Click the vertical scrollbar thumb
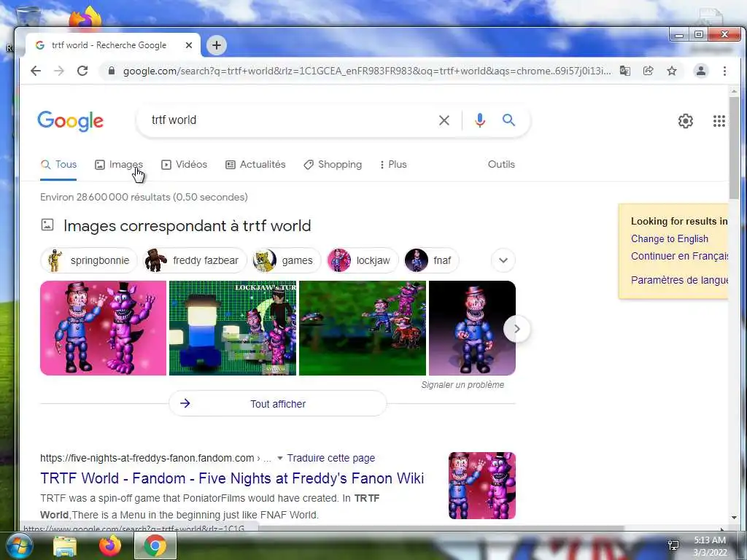 [x=734, y=147]
